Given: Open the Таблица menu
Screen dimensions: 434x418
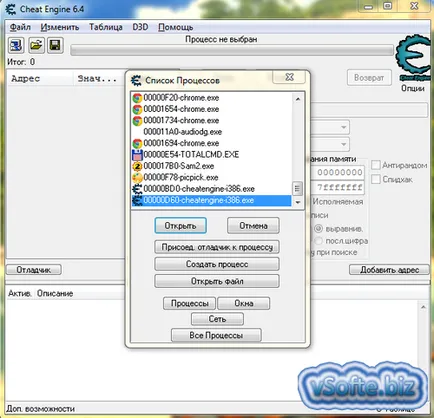Looking at the screenshot, I should (106, 27).
